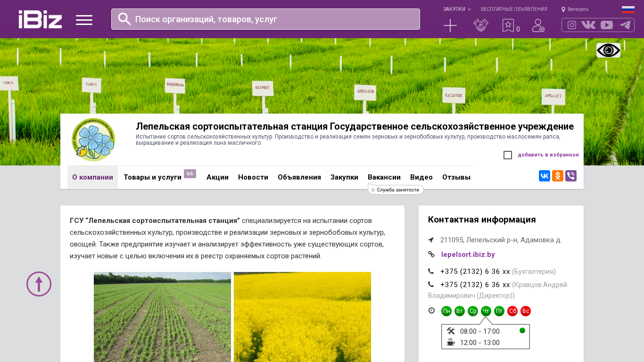The width and height of the screenshot is (644, 362).
Task: Click the search magnifier icon
Action: click(124, 19)
